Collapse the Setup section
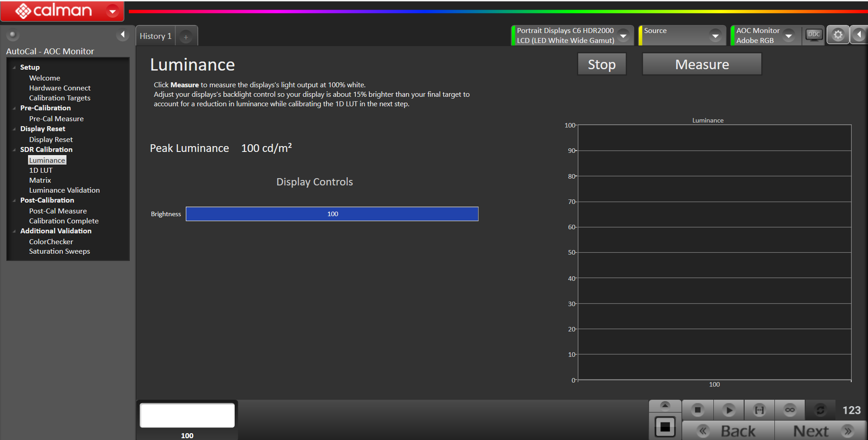Screen dimensions: 868x440 tap(14, 67)
